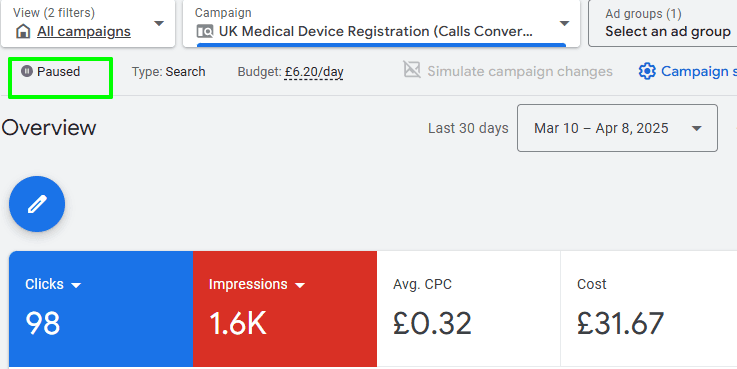Select the Avg. CPC metric card
This screenshot has width=737, height=369.
[469, 309]
